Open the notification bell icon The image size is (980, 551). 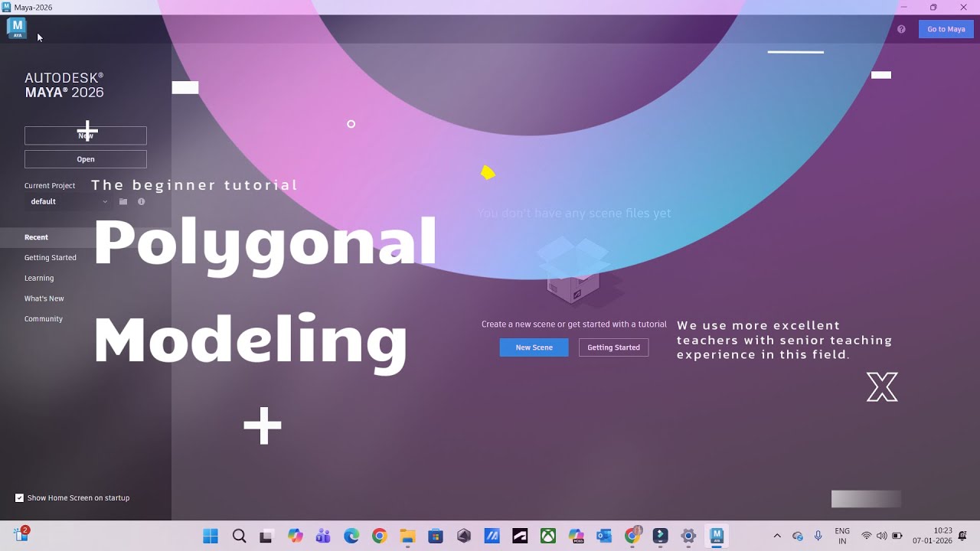pos(963,536)
